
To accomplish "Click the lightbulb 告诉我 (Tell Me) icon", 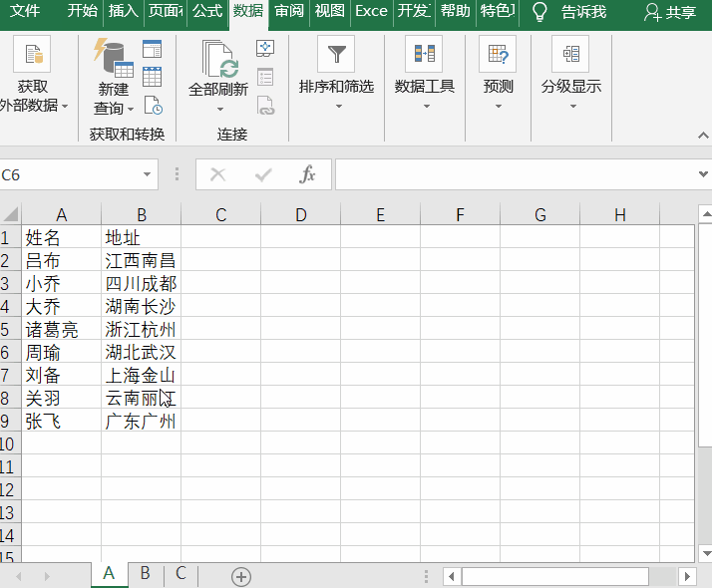I will tap(539, 11).
